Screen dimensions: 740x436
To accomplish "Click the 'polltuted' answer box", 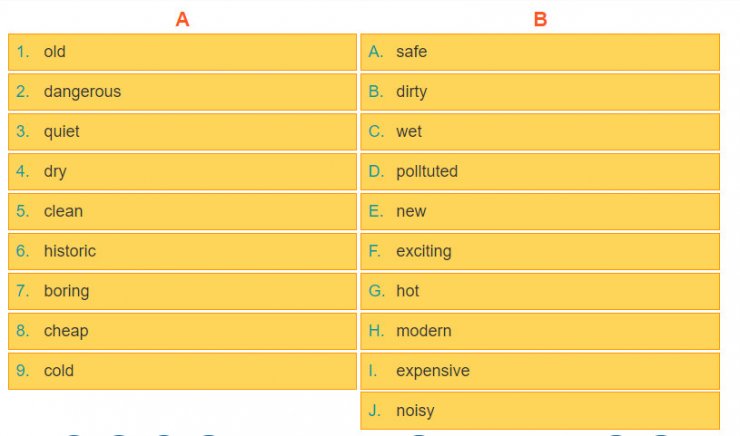I will (540, 171).
